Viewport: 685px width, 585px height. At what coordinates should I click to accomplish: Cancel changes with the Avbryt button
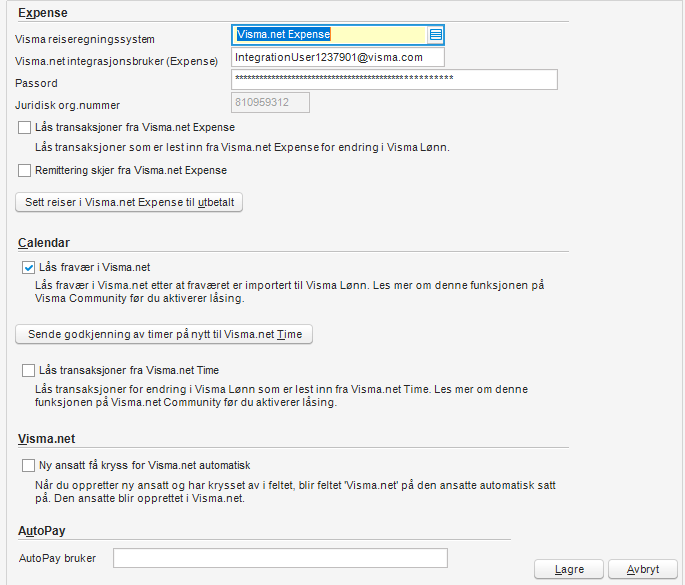(x=642, y=569)
